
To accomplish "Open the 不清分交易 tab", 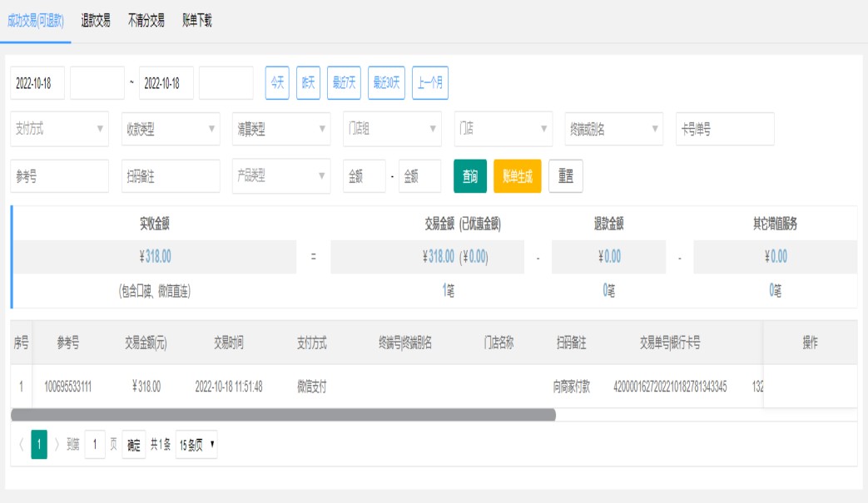I will click(x=146, y=21).
